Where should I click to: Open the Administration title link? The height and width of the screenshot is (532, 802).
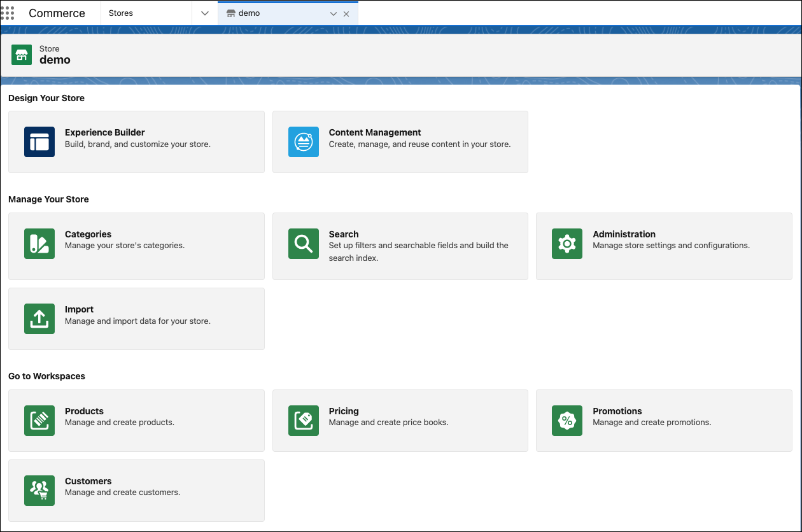[624, 234]
